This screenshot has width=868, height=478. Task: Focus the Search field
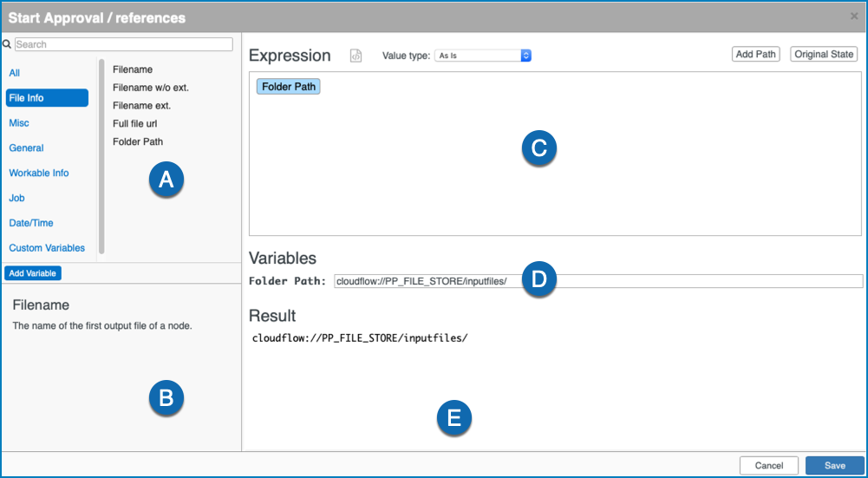pyautogui.click(x=124, y=44)
